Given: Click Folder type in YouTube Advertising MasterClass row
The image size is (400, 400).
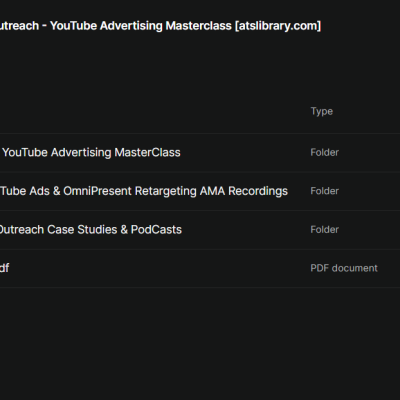Looking at the screenshot, I should coord(324,153).
